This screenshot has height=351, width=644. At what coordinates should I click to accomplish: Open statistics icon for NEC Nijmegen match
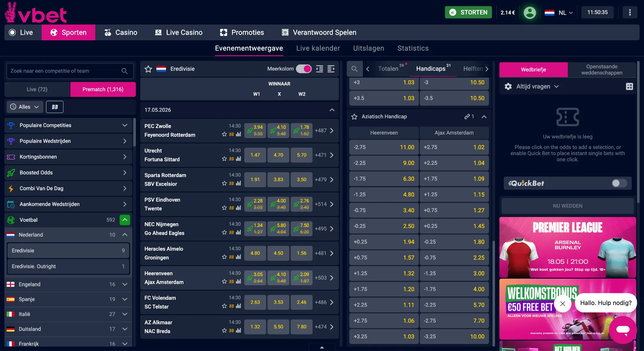[238, 232]
